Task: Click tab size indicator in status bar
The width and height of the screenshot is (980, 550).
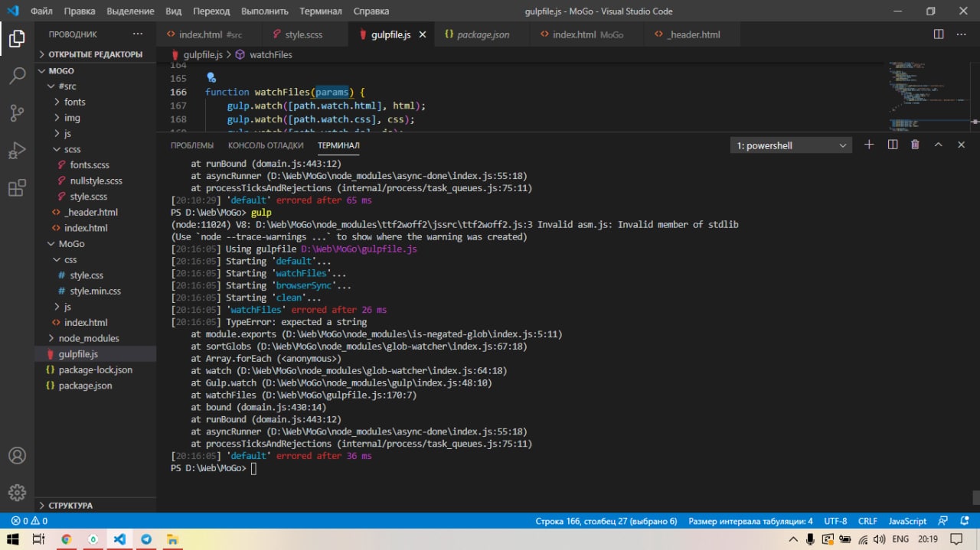Action: point(750,521)
